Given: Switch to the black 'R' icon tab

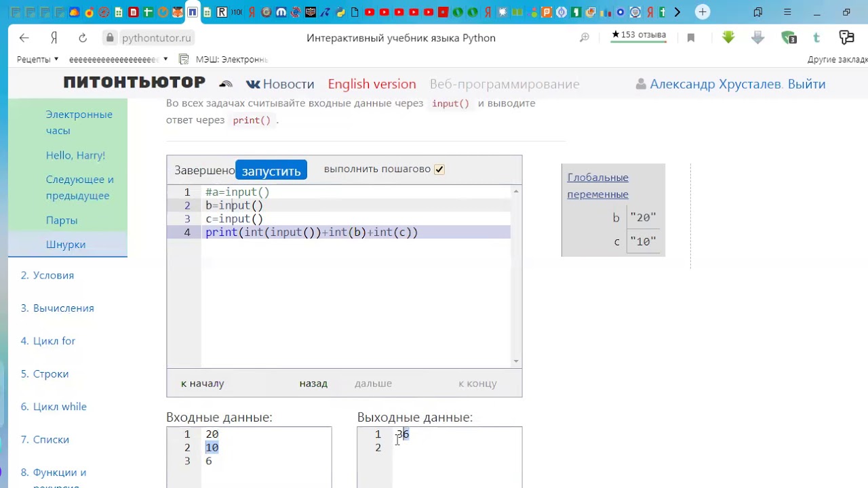Looking at the screenshot, I should click(x=222, y=12).
